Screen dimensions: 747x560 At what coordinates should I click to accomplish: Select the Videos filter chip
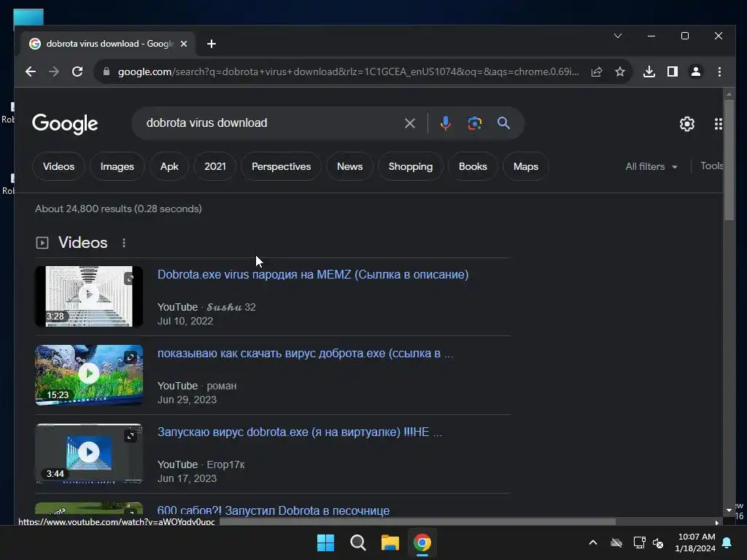58,167
